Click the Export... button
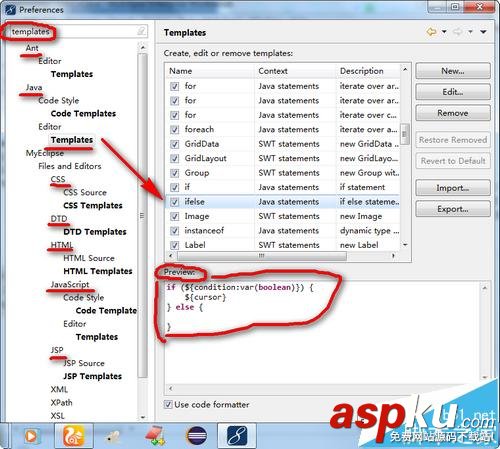500x449 pixels. click(x=453, y=209)
